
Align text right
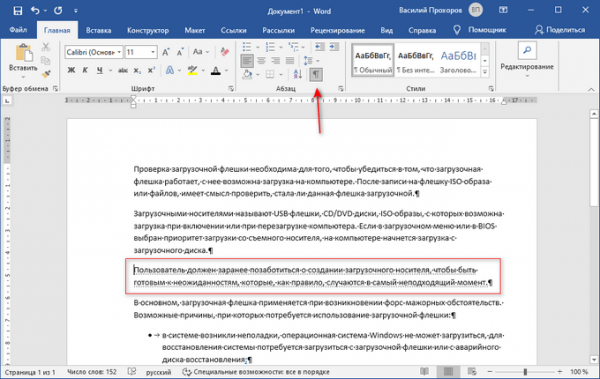point(276,60)
